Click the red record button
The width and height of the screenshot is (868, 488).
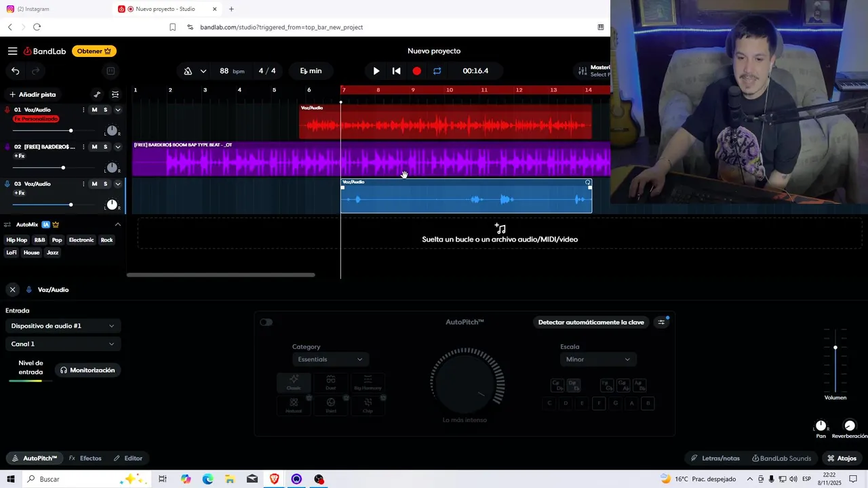pyautogui.click(x=417, y=71)
